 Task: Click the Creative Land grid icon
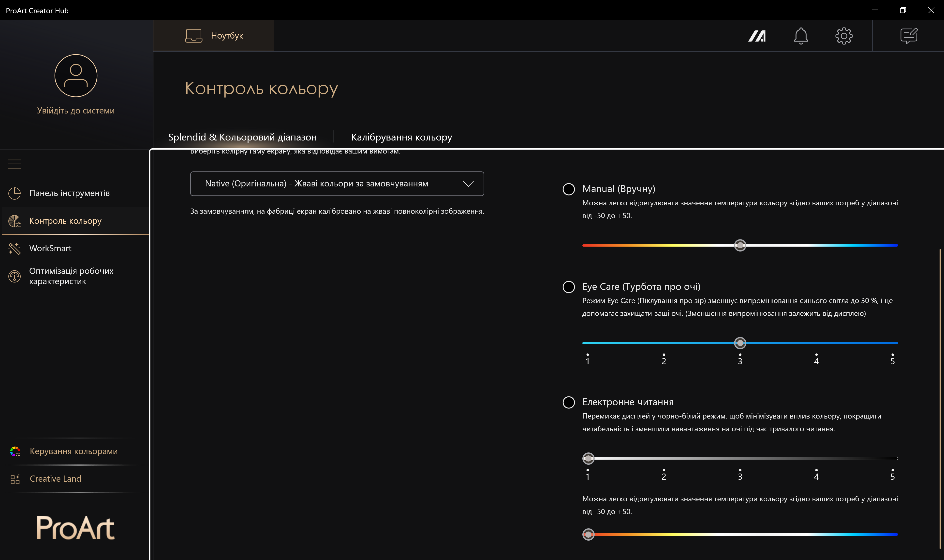(15, 479)
